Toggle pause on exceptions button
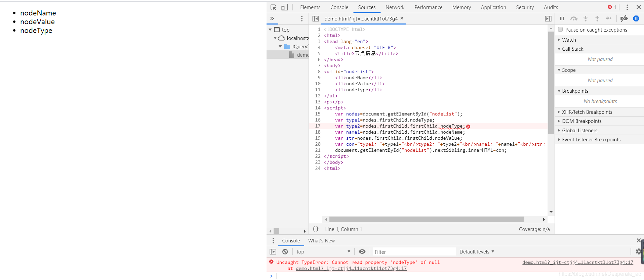The width and height of the screenshot is (644, 280). 636,18
